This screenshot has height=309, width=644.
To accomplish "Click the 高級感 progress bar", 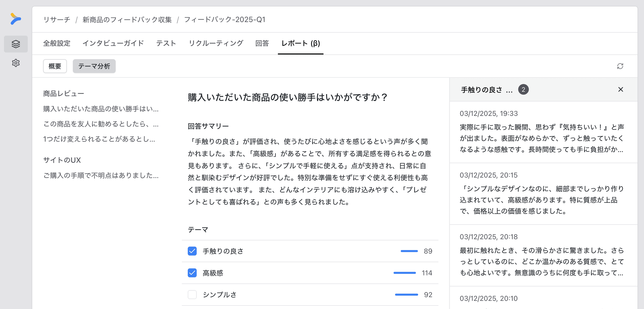I will [404, 273].
